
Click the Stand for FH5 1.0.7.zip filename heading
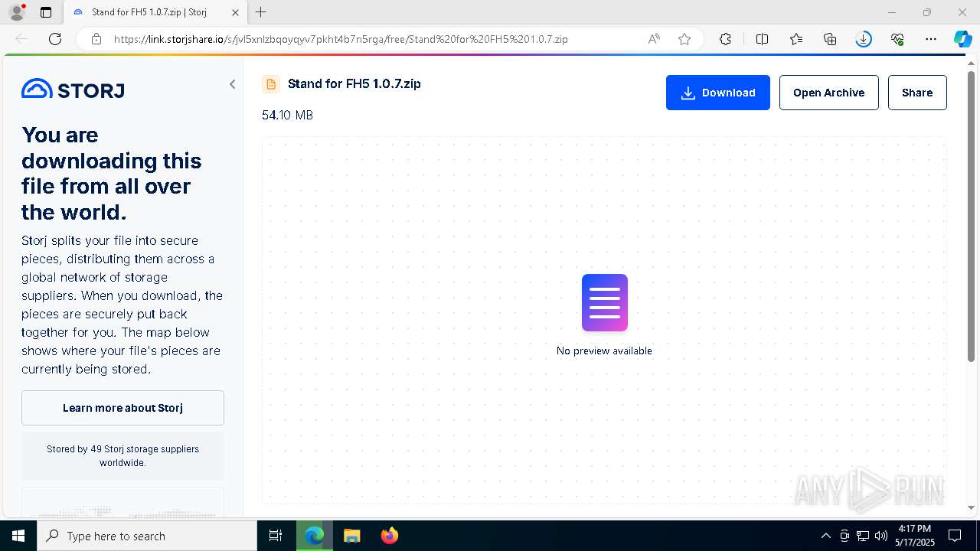(x=354, y=83)
